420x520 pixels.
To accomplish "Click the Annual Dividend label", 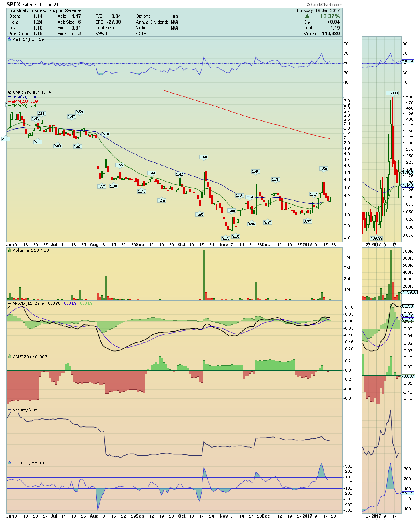I will pos(152,22).
